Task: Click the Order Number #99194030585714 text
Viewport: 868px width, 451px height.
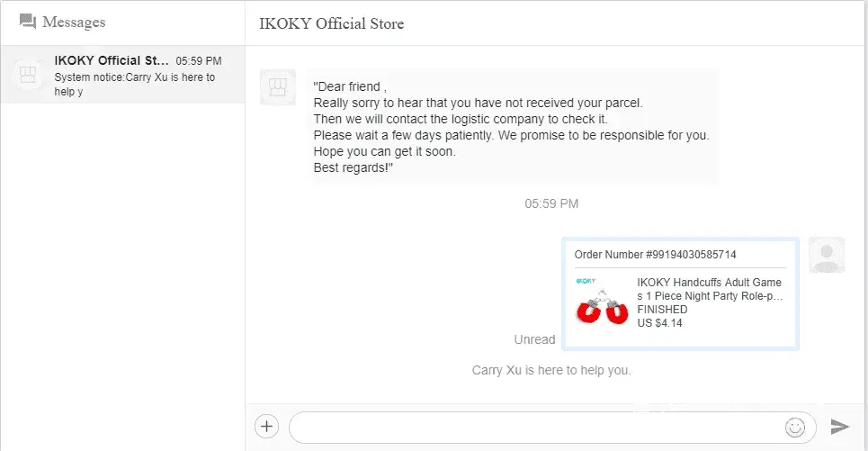Action: tap(655, 255)
